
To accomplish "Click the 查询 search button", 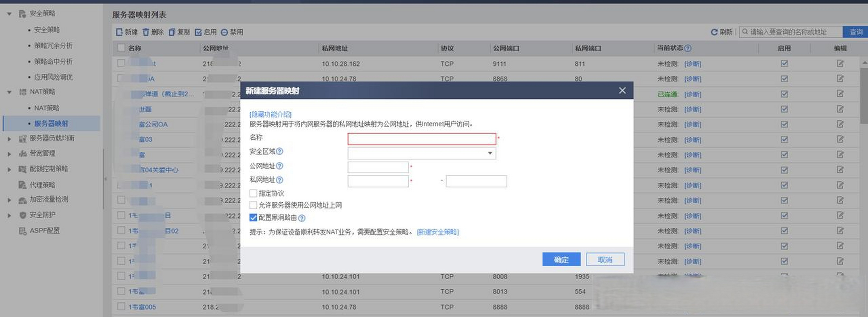I will point(855,32).
